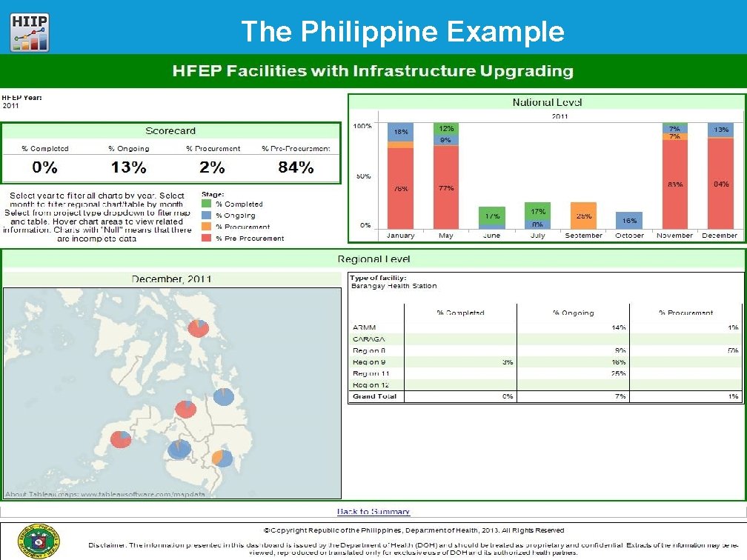The image size is (747, 560).
Task: Select the National Level chart header
Action: [x=546, y=101]
